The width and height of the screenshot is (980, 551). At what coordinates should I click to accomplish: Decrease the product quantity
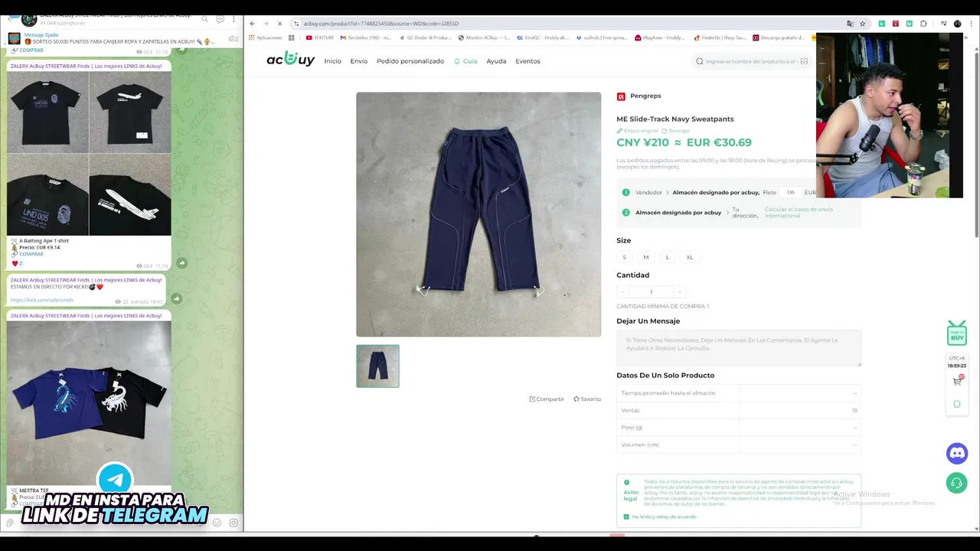tap(622, 292)
